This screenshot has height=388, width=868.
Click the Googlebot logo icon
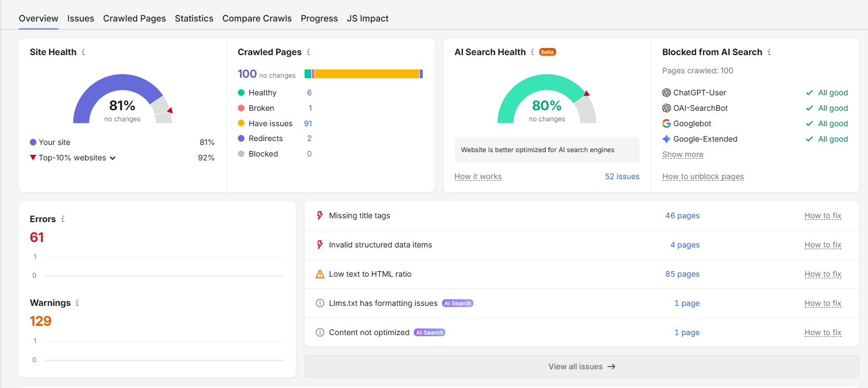667,123
